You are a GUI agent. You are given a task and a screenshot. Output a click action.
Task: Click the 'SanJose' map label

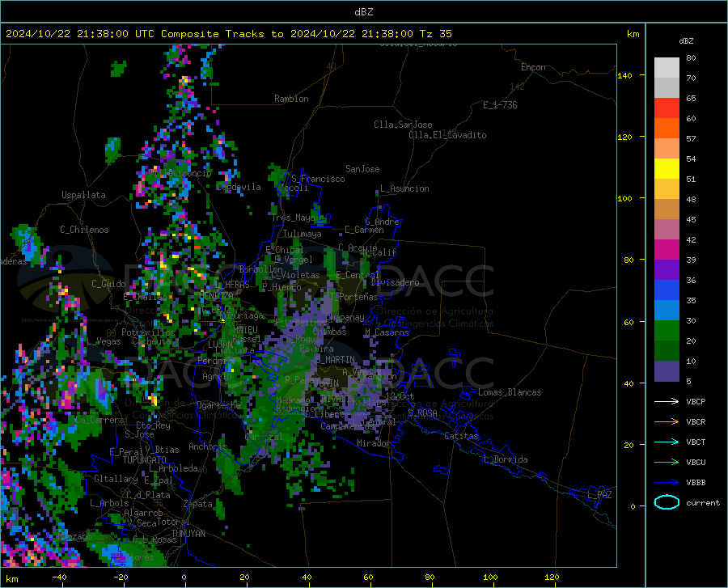point(362,169)
